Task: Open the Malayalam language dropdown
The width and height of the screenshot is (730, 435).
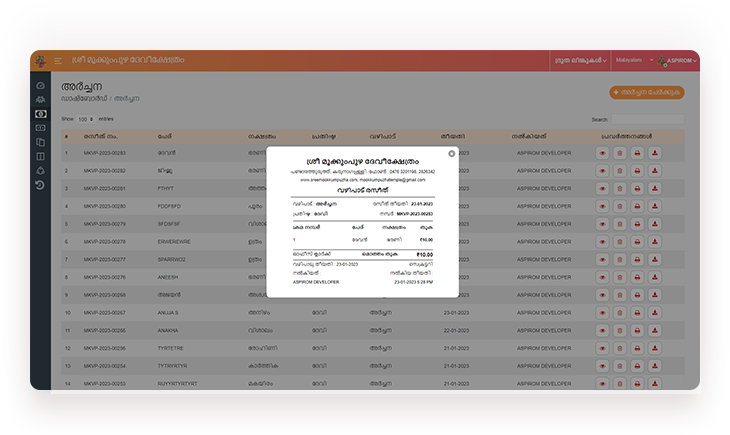Action: (635, 60)
